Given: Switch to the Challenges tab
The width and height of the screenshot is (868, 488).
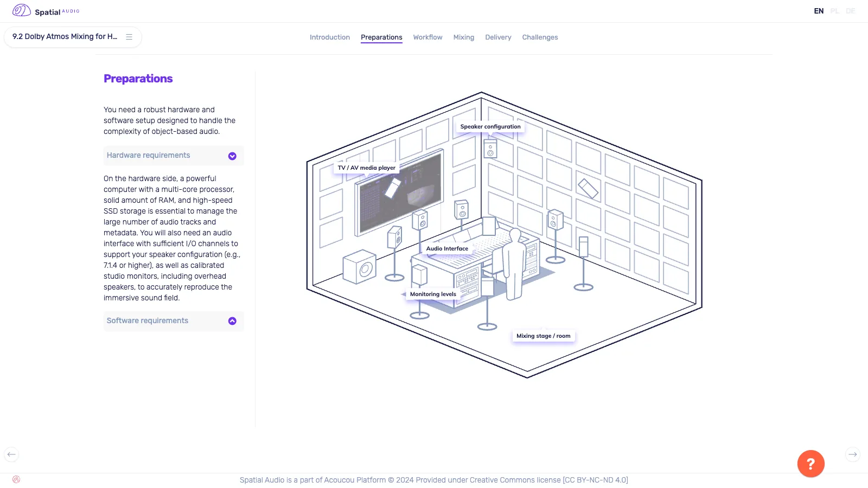Looking at the screenshot, I should tap(540, 37).
